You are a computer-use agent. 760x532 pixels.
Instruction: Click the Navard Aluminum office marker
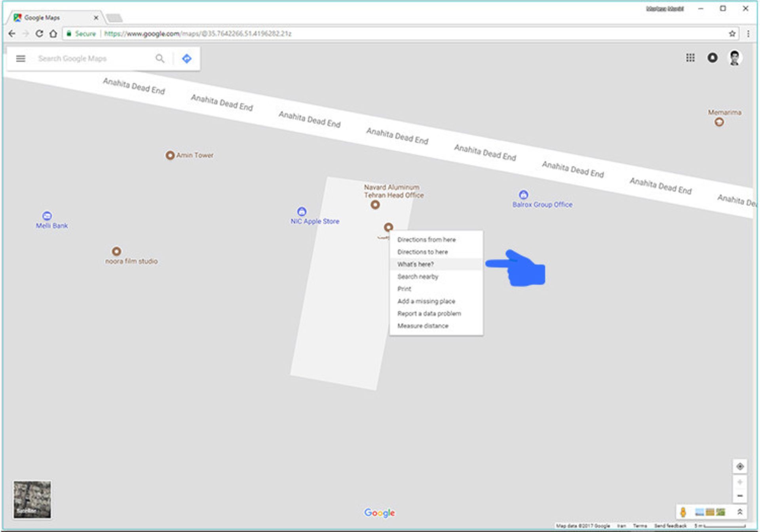375,205
